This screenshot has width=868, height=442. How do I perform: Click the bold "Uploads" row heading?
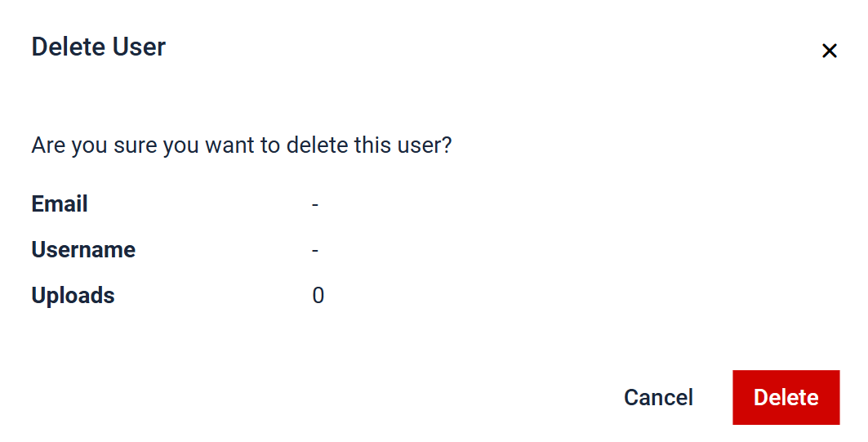tap(73, 295)
